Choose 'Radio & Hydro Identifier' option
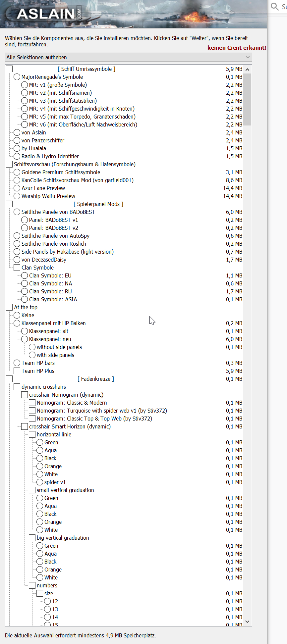Screen dimensions: 287x644 pos(17,156)
